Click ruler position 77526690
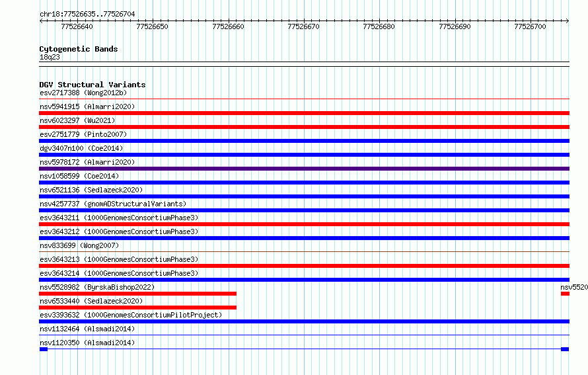 point(455,26)
